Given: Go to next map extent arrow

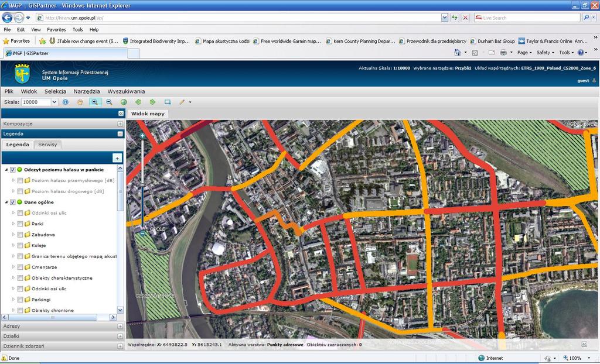Looking at the screenshot, I should pos(153,102).
